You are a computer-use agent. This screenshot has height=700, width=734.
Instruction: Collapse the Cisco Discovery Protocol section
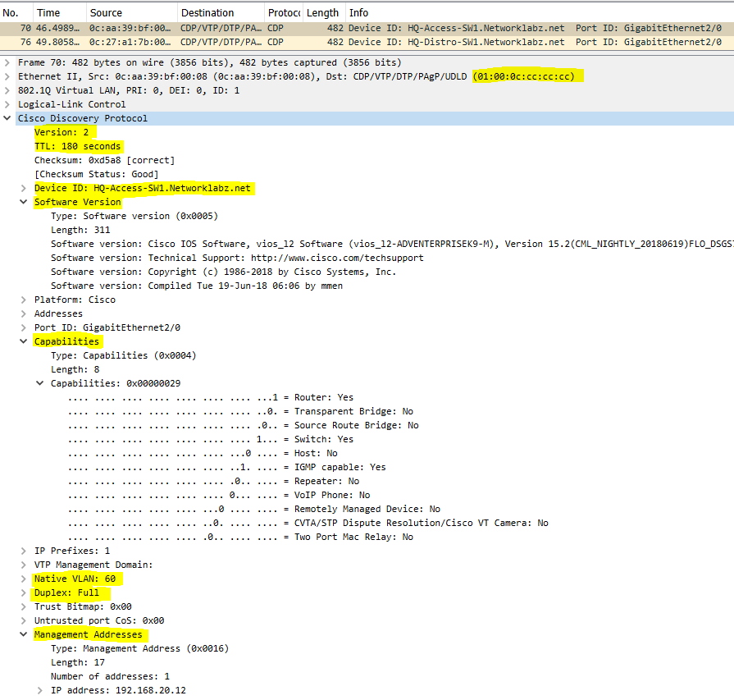[7, 118]
